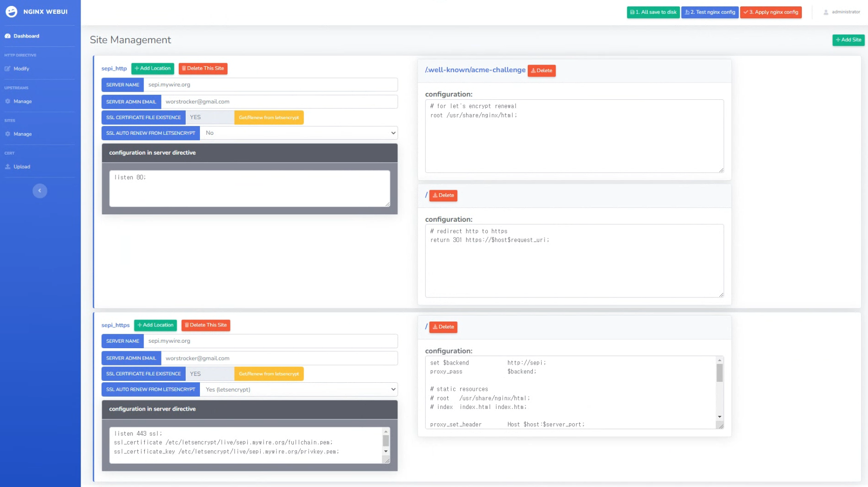
Task: Click resize handle of acme-challenge textarea
Action: click(x=721, y=170)
